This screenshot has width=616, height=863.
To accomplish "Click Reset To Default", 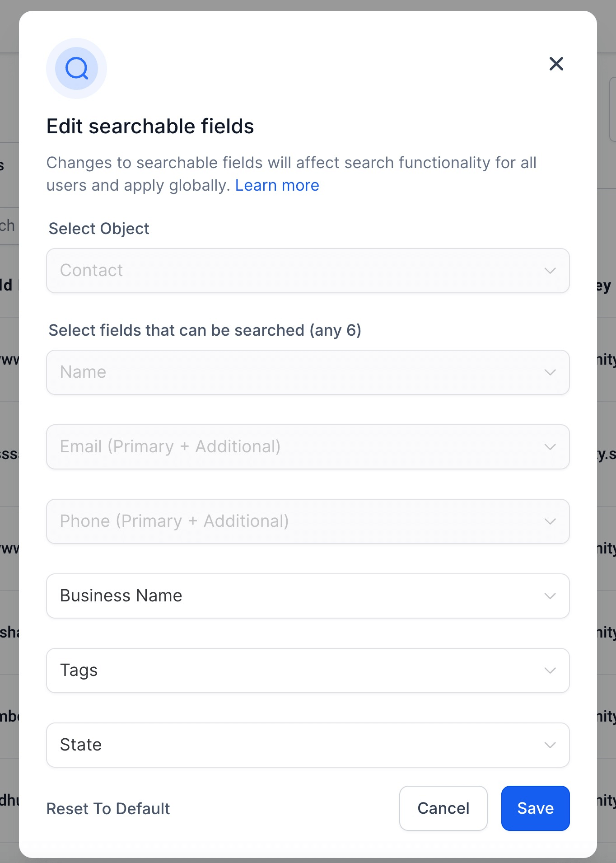I will click(108, 808).
